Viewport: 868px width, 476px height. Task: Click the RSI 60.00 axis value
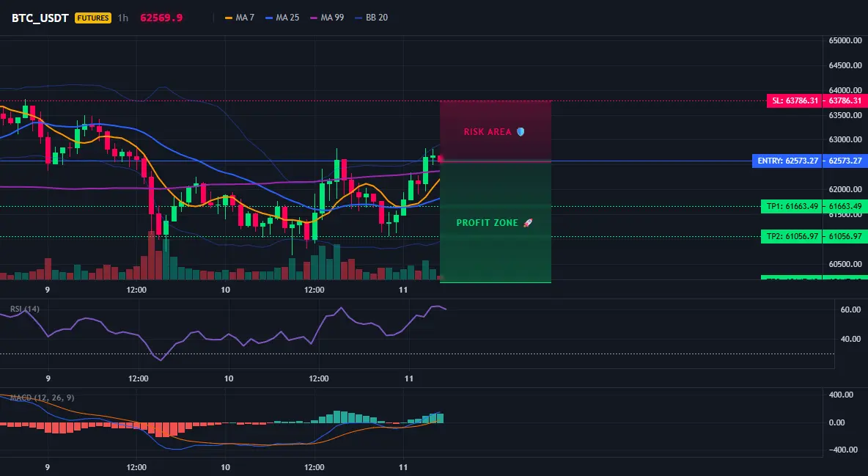coord(851,310)
